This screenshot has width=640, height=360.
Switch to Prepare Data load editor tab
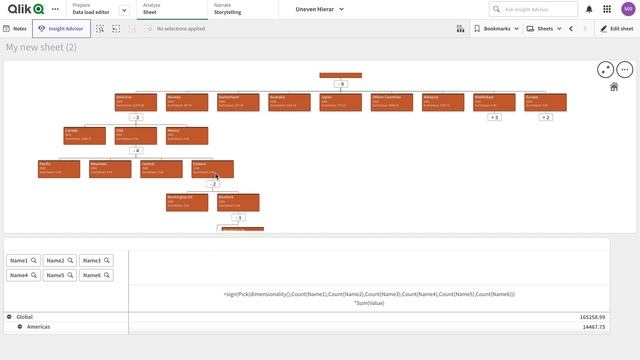pyautogui.click(x=91, y=9)
